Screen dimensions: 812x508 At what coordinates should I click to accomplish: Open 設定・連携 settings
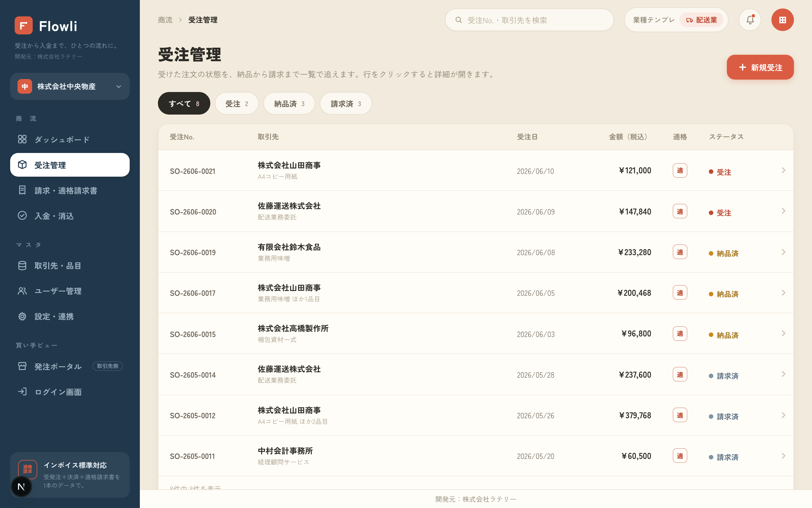(70, 316)
